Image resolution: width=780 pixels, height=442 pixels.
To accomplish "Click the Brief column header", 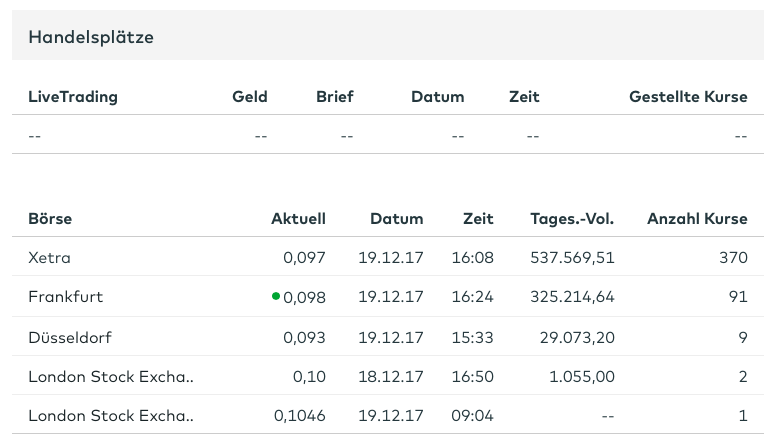I will coord(335,97).
